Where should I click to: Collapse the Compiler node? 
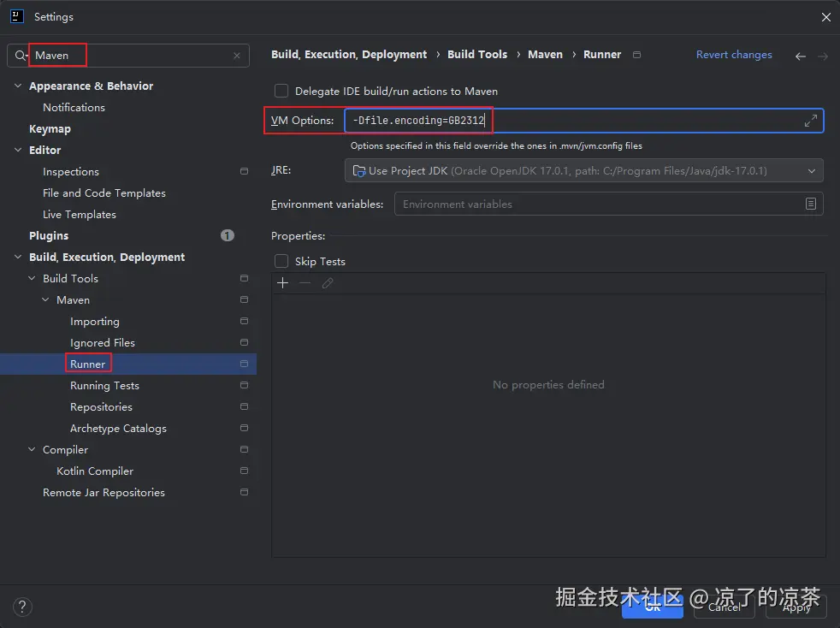32,449
